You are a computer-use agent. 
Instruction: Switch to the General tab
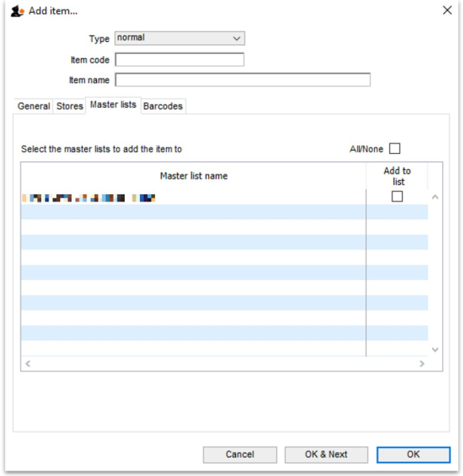coord(33,106)
